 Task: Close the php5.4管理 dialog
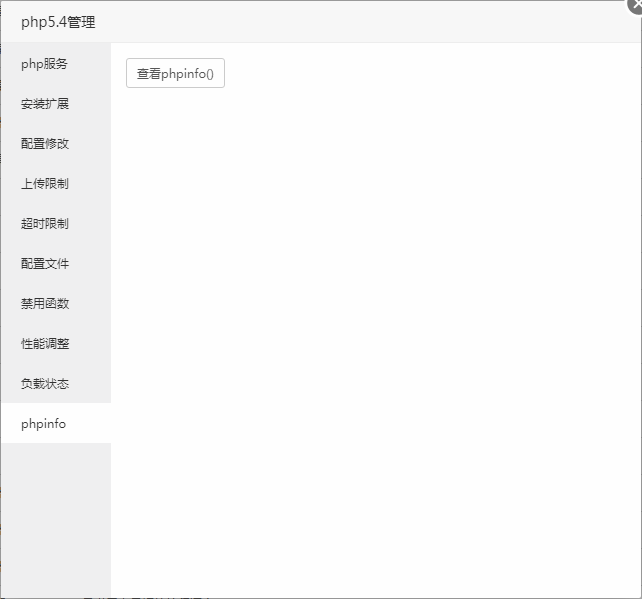635,5
